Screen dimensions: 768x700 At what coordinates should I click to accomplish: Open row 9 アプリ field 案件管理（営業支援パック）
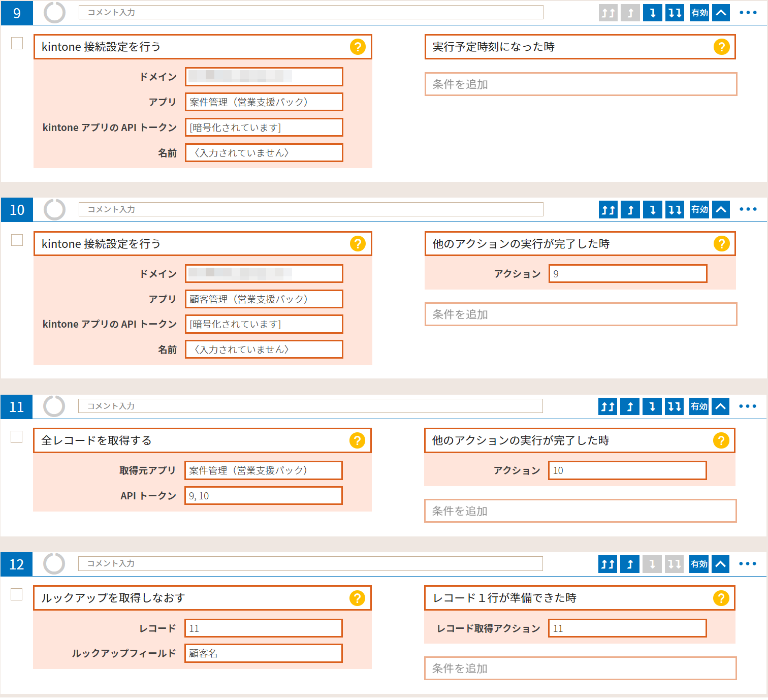(x=264, y=102)
